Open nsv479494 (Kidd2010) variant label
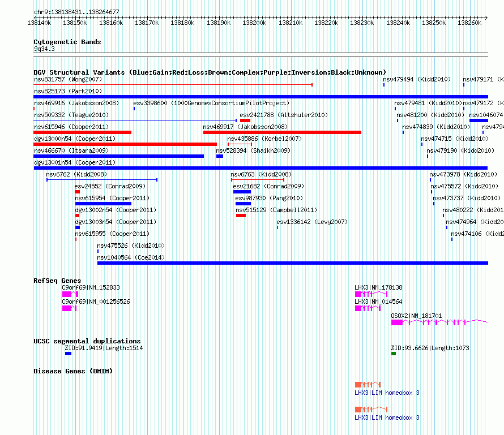The height and width of the screenshot is (435, 504). 417,79
